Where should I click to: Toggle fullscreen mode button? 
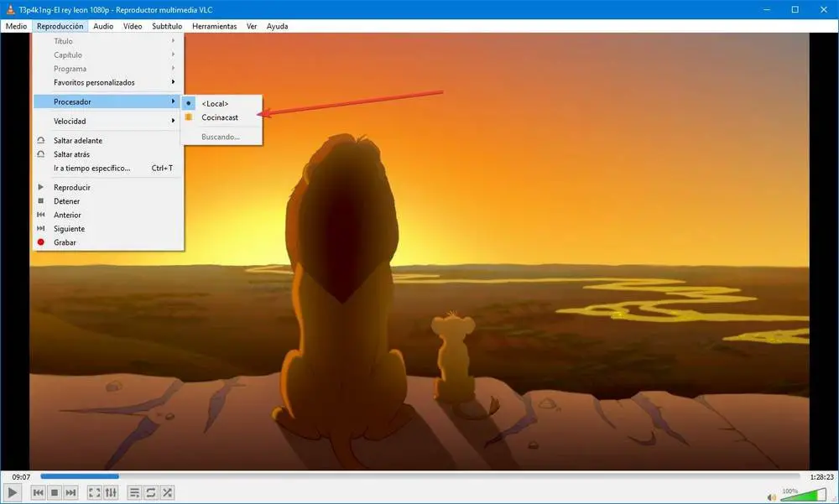[94, 492]
